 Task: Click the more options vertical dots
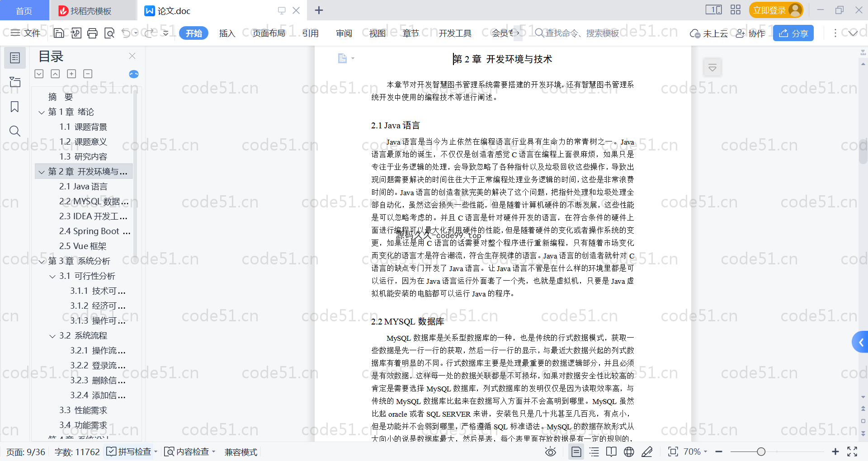tap(835, 33)
